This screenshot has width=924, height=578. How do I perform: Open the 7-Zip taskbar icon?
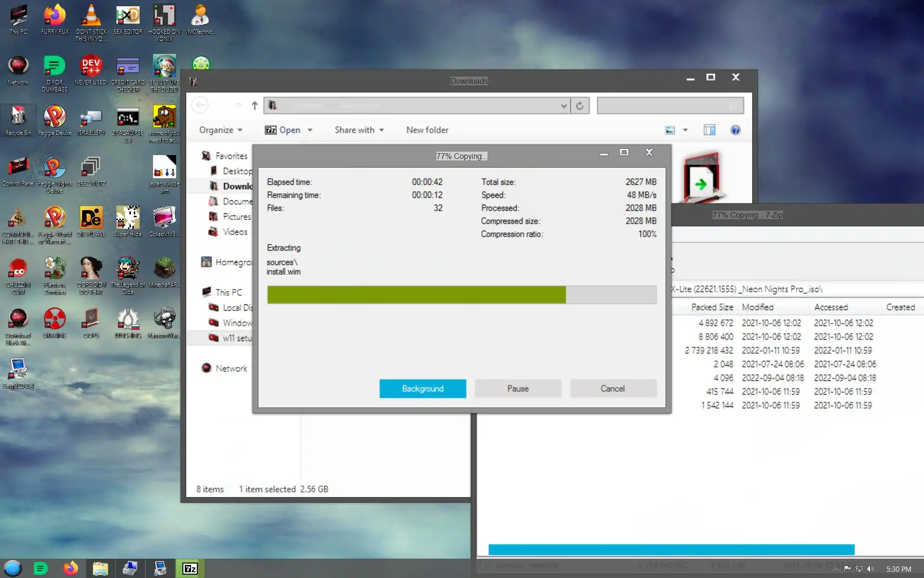coord(190,569)
